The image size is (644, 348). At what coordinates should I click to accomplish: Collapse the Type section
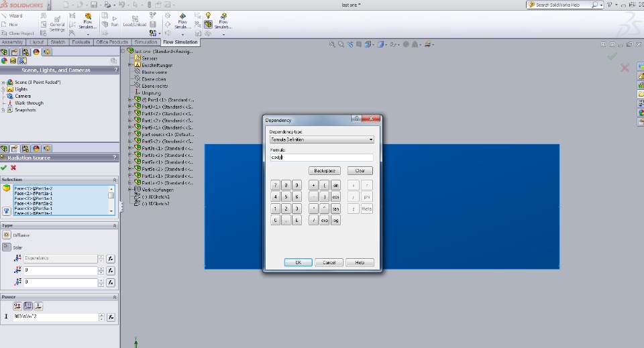[x=115, y=226]
